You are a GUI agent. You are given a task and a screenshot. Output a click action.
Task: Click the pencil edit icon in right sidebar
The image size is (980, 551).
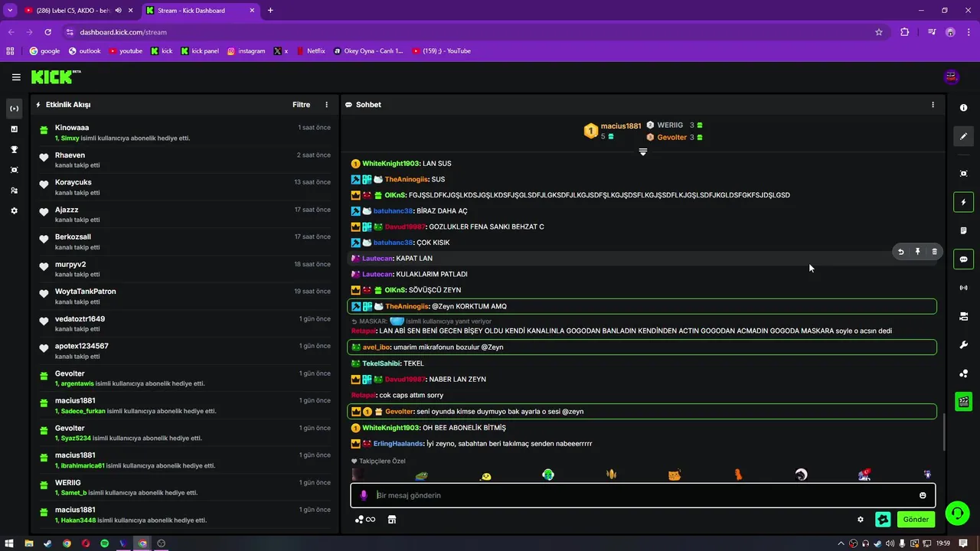pos(963,136)
